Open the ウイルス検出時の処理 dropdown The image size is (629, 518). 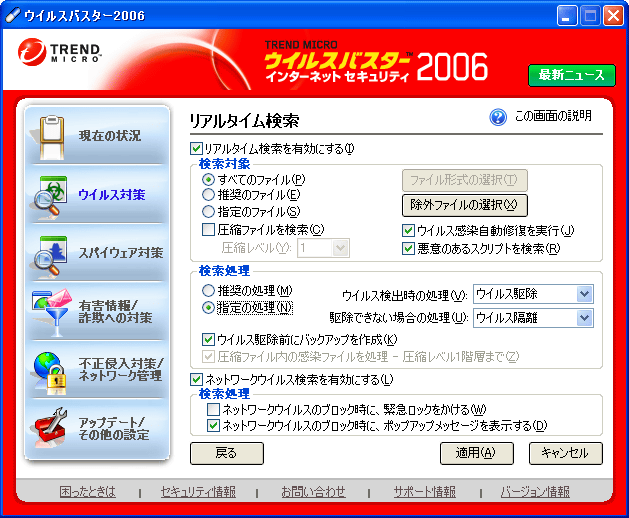[x=533, y=294]
